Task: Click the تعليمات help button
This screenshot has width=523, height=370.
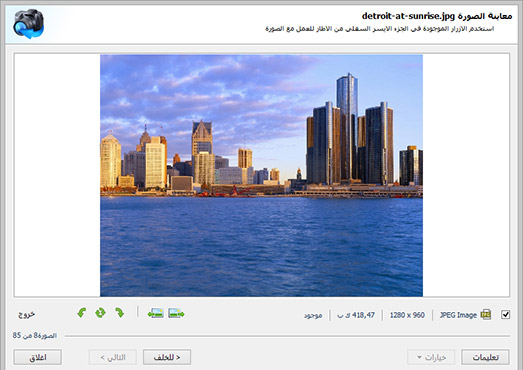Action: [x=485, y=357]
